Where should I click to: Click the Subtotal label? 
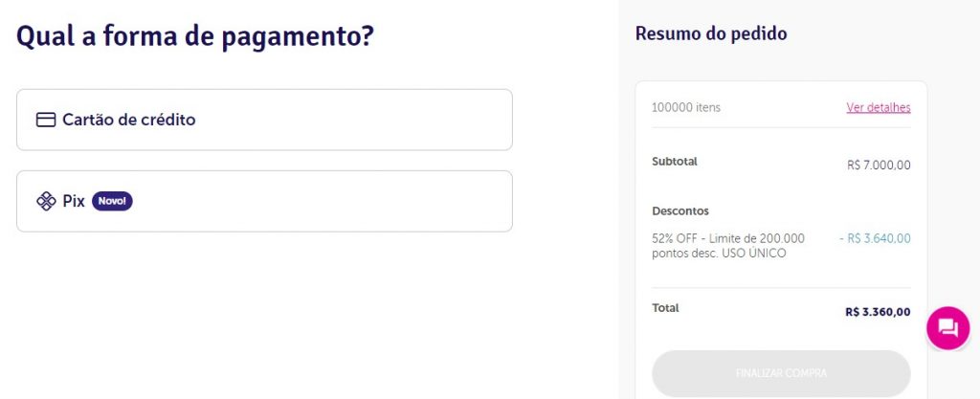674,161
